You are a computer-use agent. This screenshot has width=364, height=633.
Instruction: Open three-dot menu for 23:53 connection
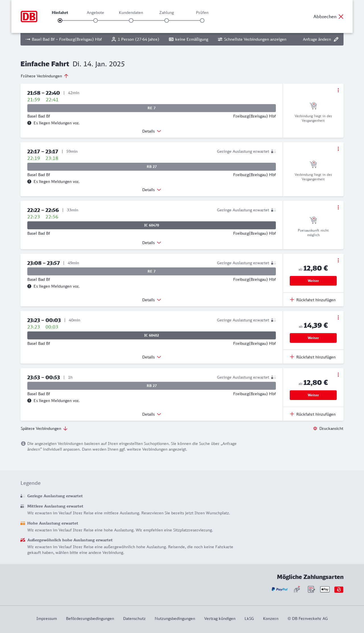pyautogui.click(x=338, y=375)
